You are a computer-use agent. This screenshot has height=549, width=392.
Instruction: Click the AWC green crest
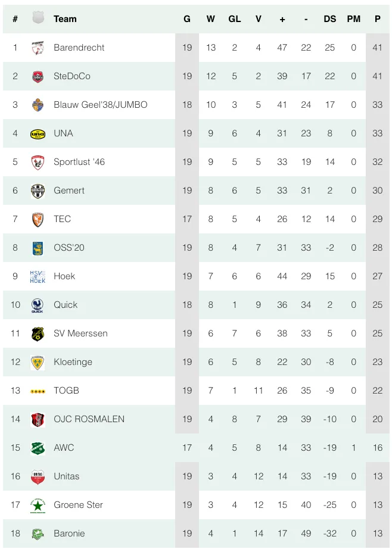[38, 448]
